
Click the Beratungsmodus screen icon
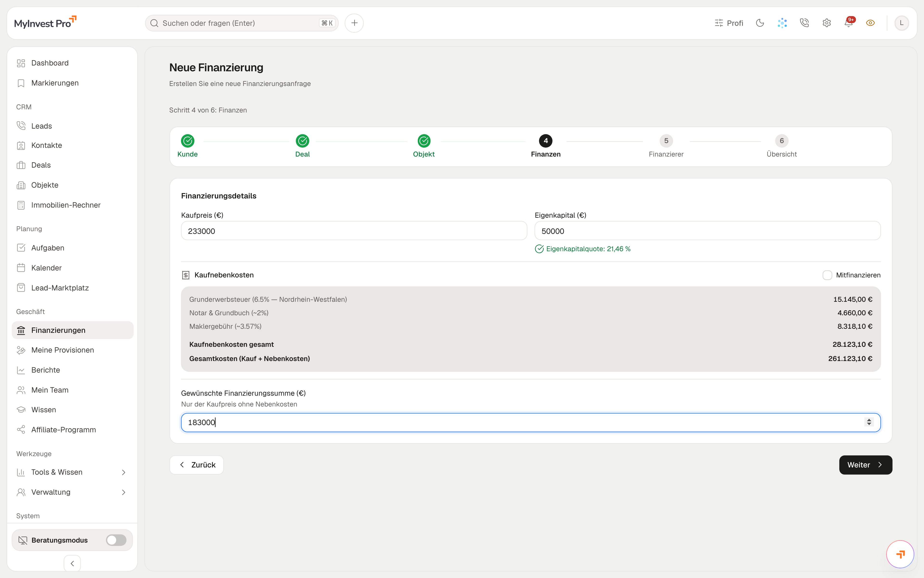[x=23, y=540]
